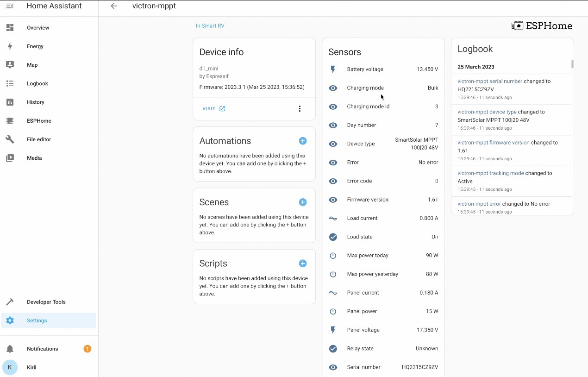Open Settings in the sidebar
This screenshot has height=377, width=588.
49,320
